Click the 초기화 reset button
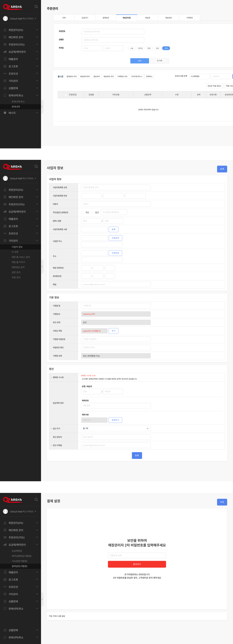233x644 pixels. (x=159, y=61)
